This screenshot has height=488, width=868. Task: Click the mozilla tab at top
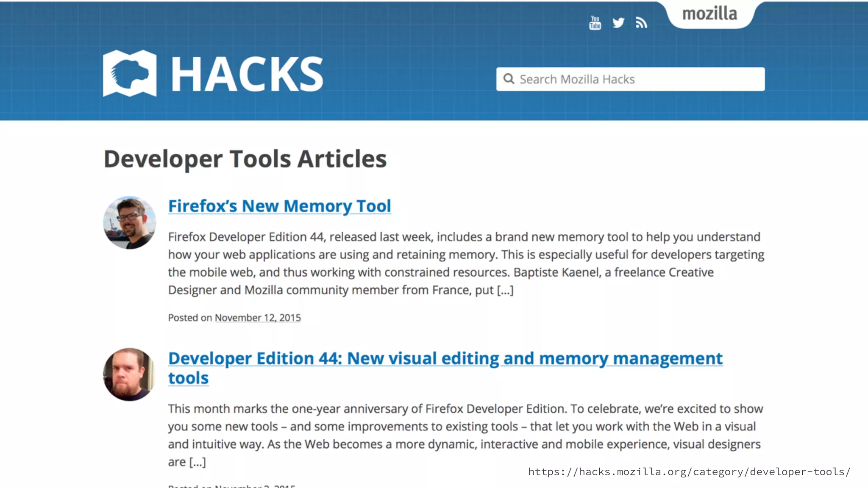tap(710, 14)
